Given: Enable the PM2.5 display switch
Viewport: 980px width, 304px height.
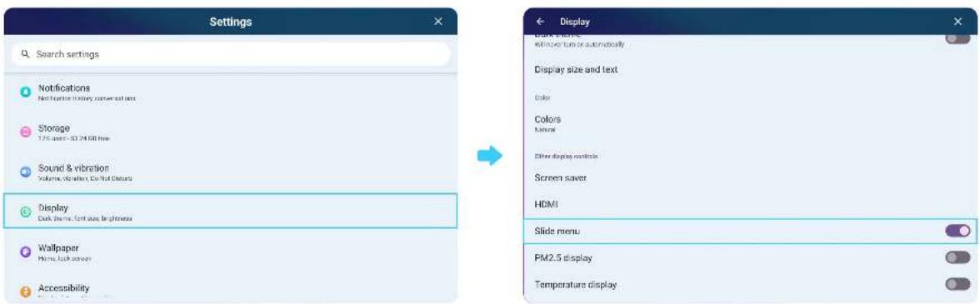Looking at the screenshot, I should point(957,257).
